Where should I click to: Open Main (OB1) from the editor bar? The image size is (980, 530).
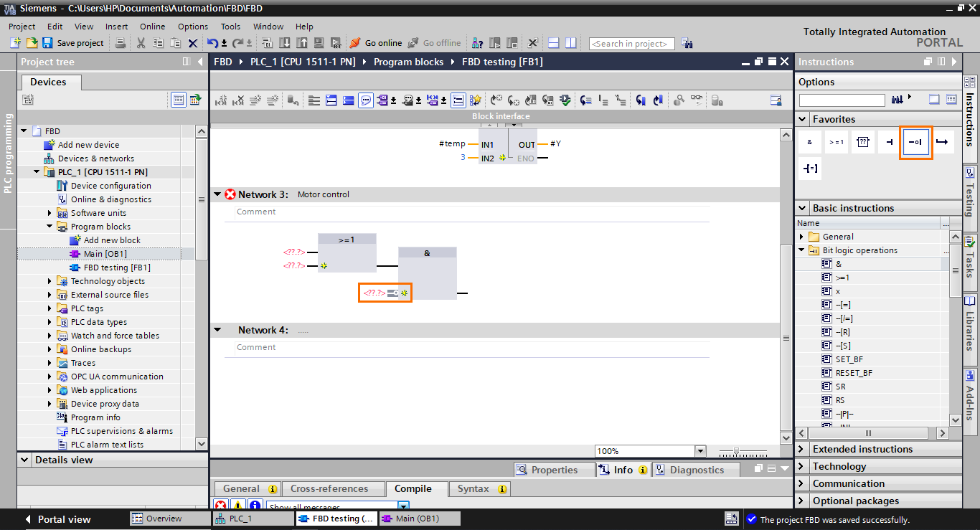[420, 518]
